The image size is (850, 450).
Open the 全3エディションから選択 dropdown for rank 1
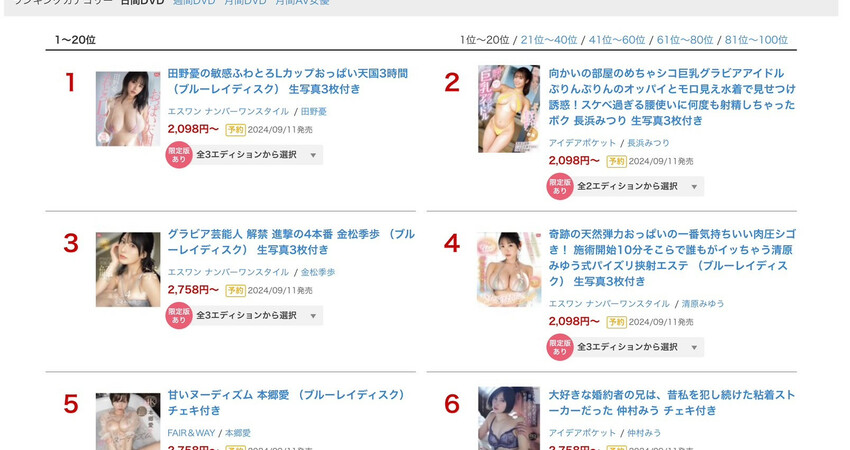(x=257, y=155)
